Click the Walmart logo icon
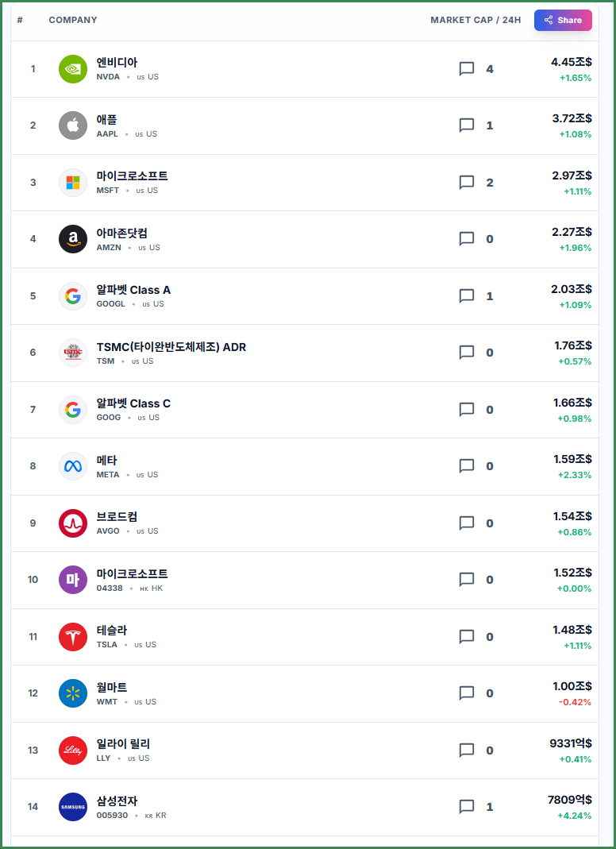Viewport: 616px width, 849px height. (x=73, y=693)
